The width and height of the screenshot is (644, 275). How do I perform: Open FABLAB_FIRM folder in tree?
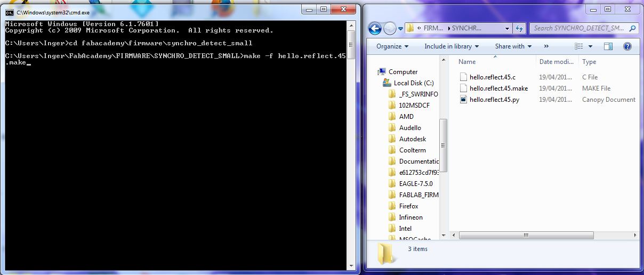(419, 195)
